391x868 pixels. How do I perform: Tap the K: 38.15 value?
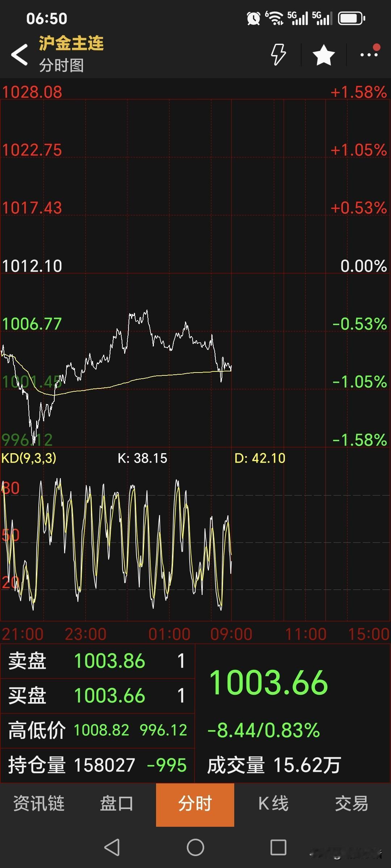click(x=143, y=458)
